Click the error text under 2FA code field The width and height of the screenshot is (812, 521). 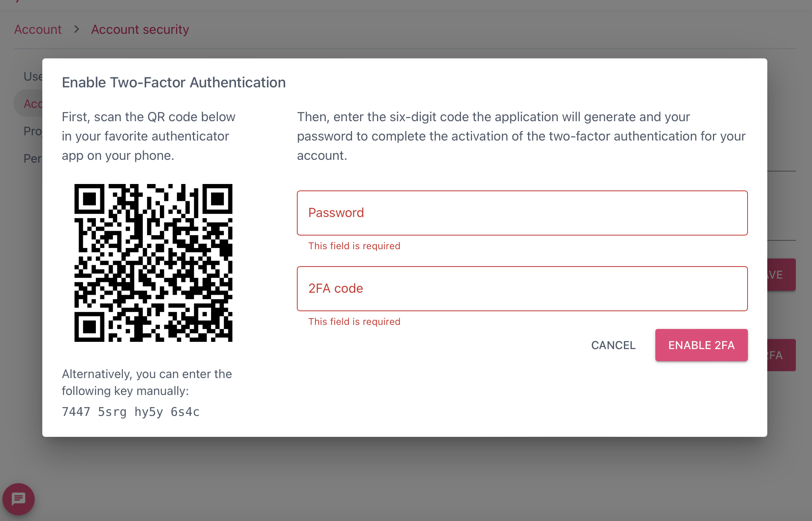pyautogui.click(x=354, y=321)
